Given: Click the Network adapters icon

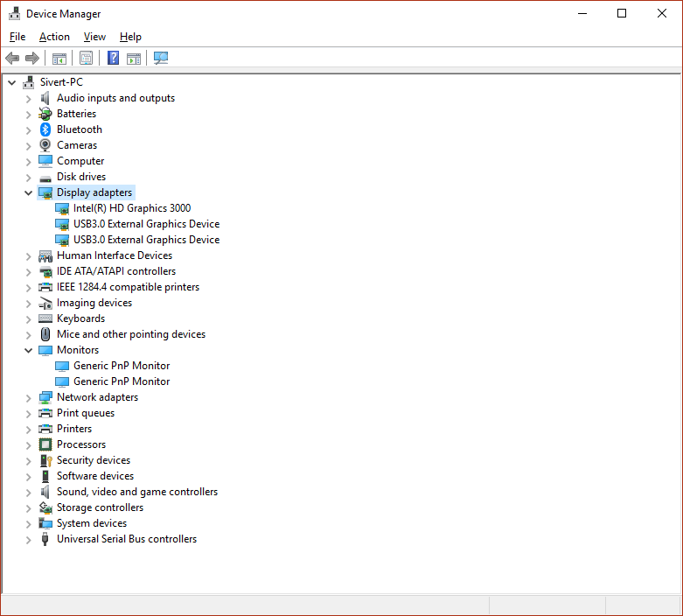Looking at the screenshot, I should coord(45,397).
